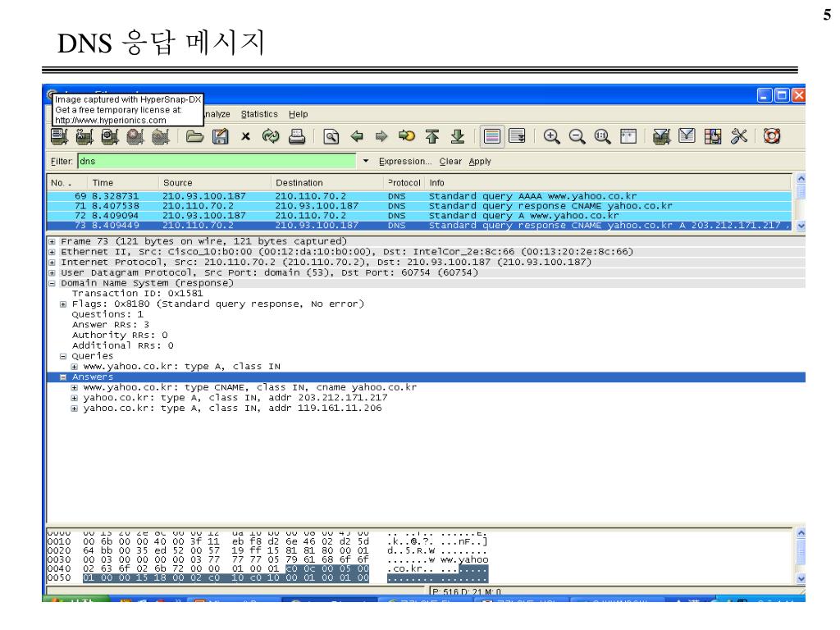Image resolution: width=840 pixels, height=630 pixels.
Task: Open Help lifebuoy icon
Action: pos(771,136)
